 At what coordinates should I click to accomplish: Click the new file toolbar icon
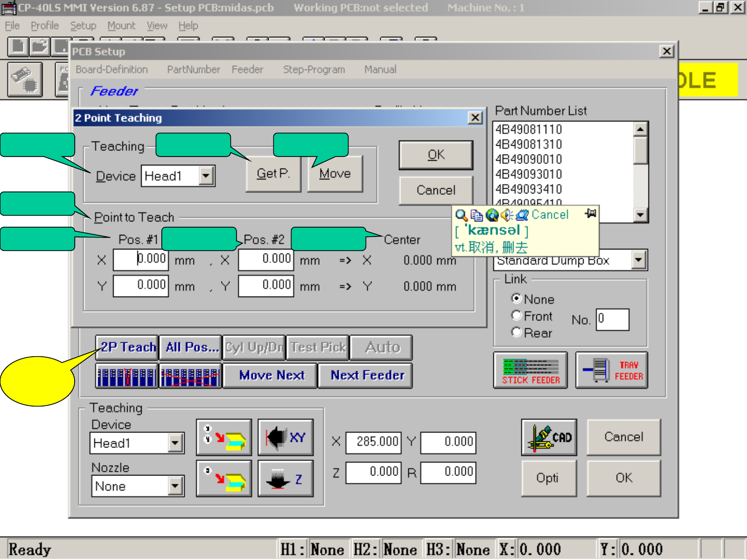pos(18,47)
